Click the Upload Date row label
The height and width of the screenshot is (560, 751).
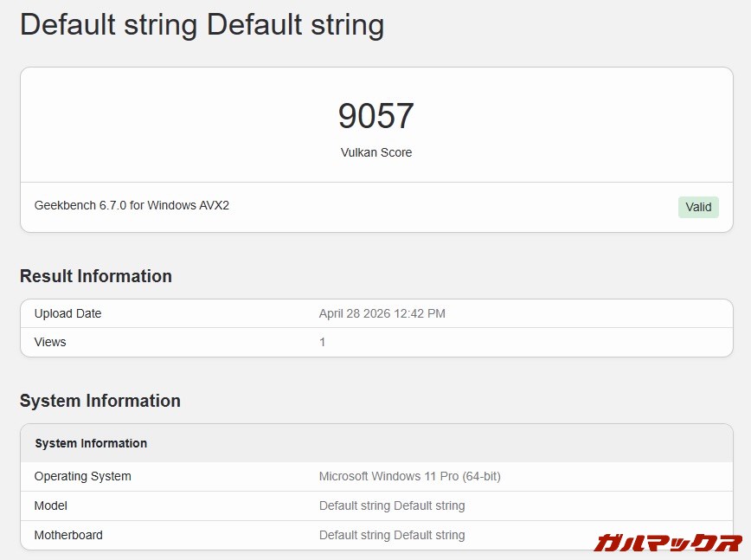click(x=68, y=313)
